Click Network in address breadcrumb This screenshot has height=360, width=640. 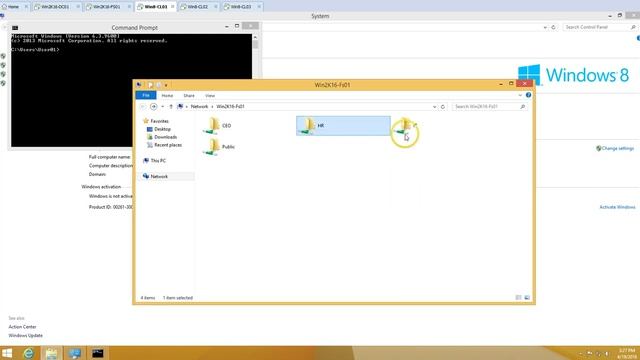coord(199,107)
